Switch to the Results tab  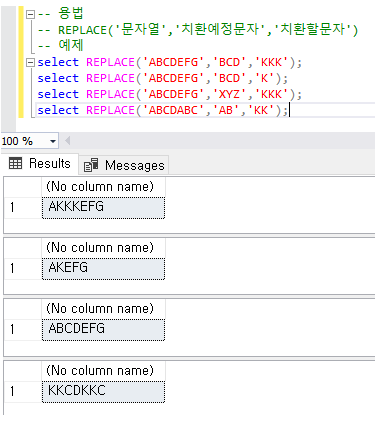pos(40,164)
